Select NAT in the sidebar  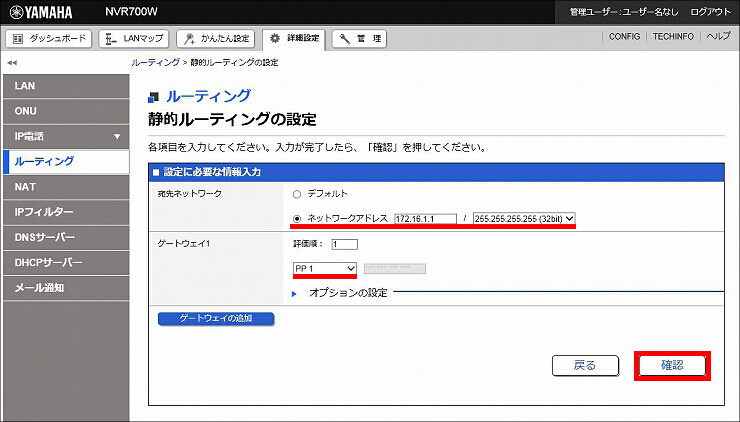point(66,187)
